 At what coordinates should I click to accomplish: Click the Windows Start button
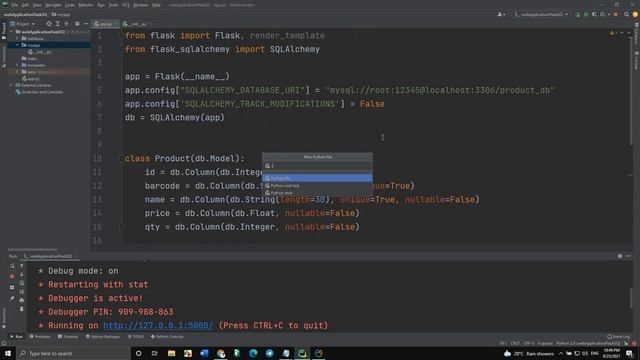8,353
